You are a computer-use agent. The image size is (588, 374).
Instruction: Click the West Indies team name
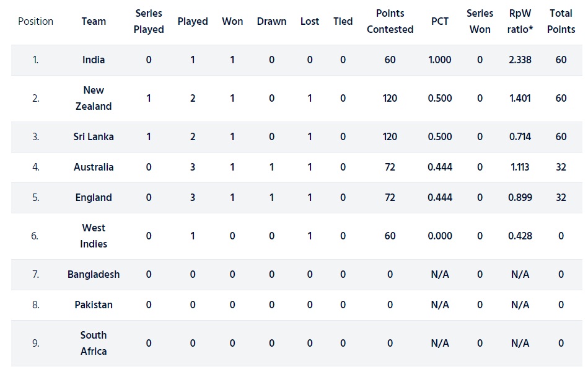tap(94, 236)
